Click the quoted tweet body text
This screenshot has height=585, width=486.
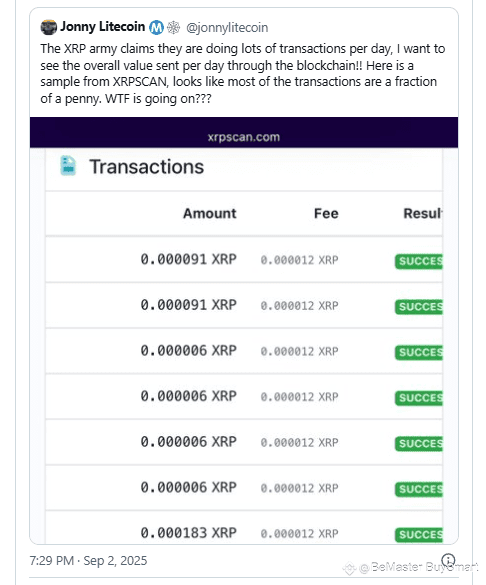[243, 73]
